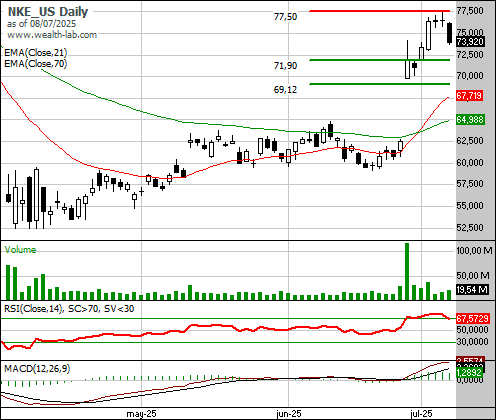
Task: Click the RSI 30,0000 axis label
Action: (472, 342)
